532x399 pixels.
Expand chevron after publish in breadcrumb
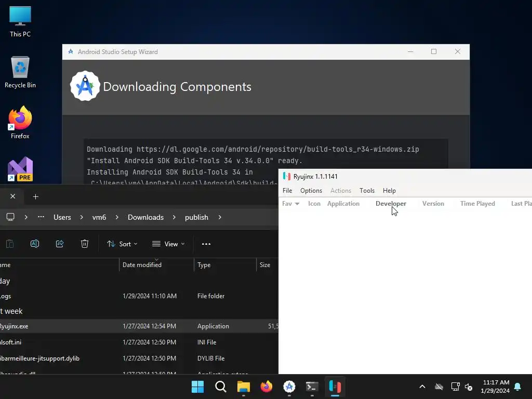tap(220, 217)
